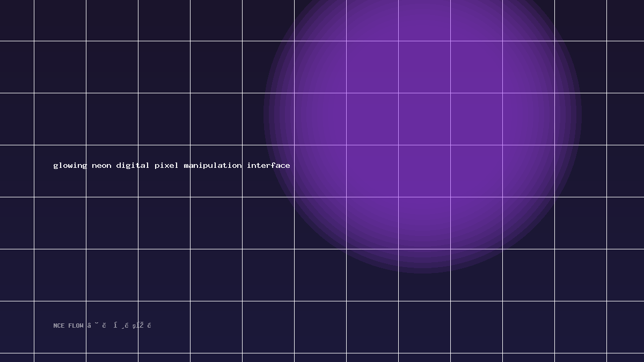Screen dimensions: 644x362
Task: Click the glowing purple orb
Action: [x=422, y=114]
